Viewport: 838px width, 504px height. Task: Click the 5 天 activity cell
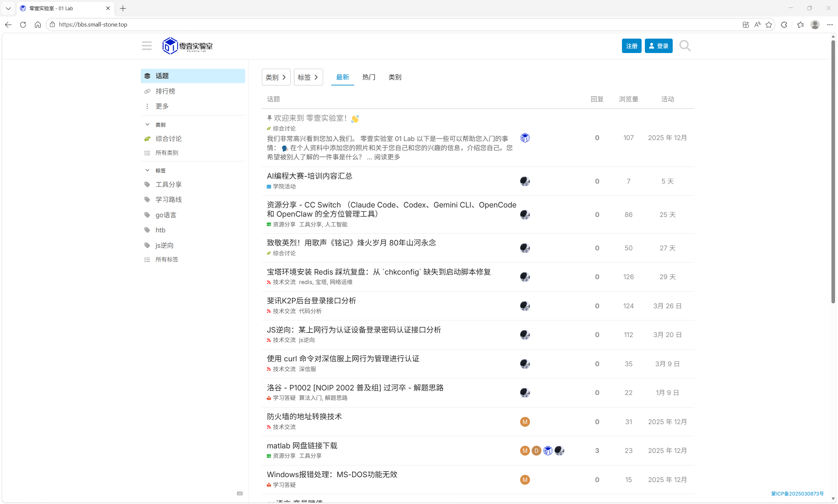point(667,181)
